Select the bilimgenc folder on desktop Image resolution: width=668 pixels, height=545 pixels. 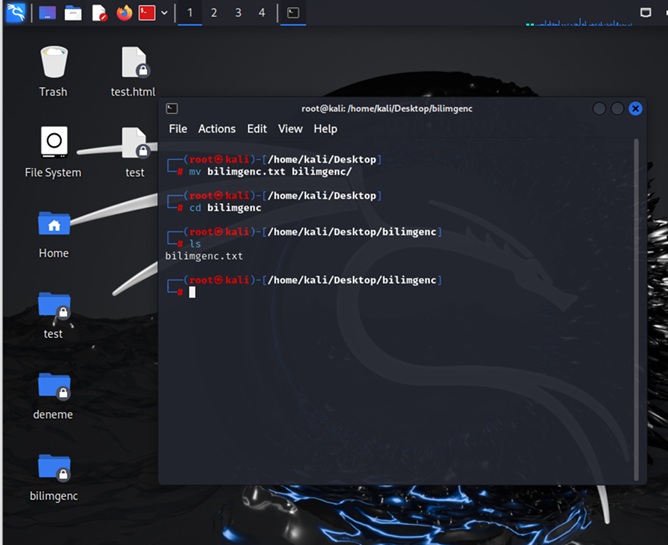[x=54, y=477]
